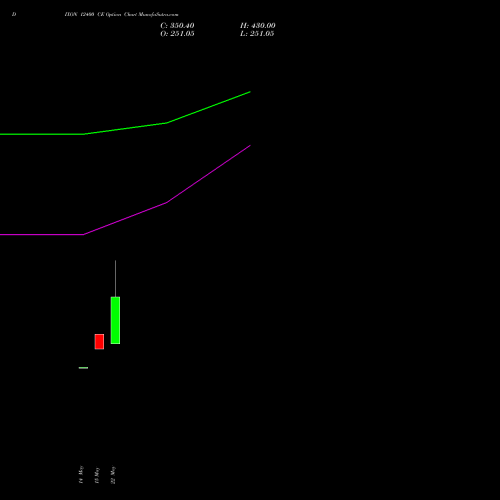Click the close value C: 350.40
500x500 pixels.
click(177, 26)
